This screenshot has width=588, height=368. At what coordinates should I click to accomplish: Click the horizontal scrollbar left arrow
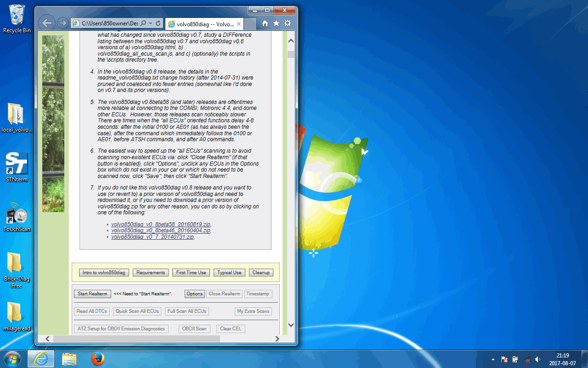(x=47, y=339)
